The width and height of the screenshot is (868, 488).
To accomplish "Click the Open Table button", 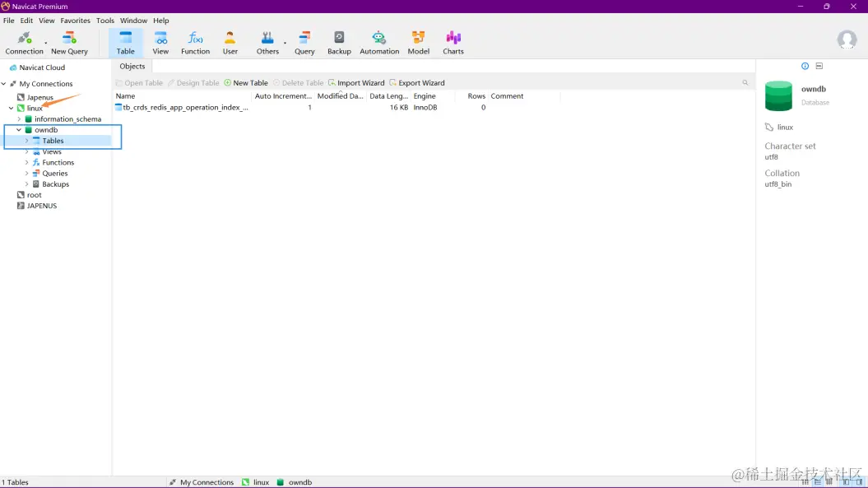I will click(x=139, y=82).
